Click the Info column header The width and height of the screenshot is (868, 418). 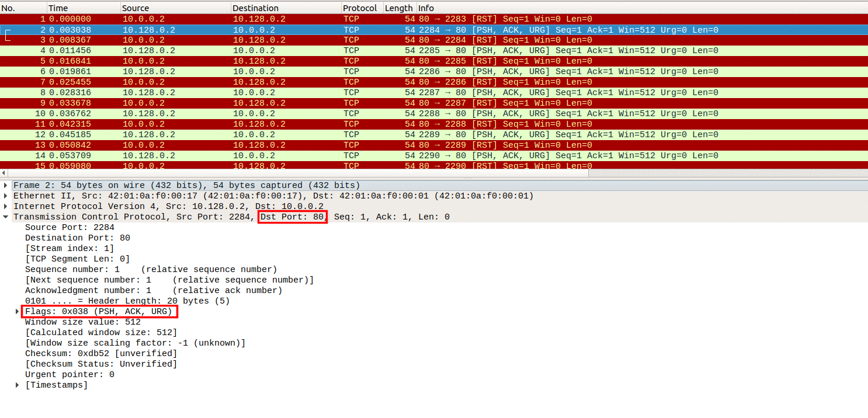[x=642, y=8]
